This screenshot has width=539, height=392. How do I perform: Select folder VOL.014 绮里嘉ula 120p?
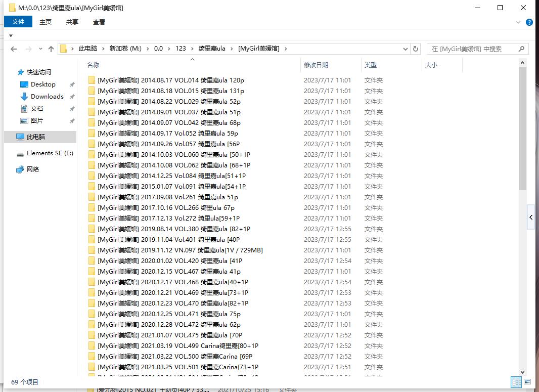(170, 80)
